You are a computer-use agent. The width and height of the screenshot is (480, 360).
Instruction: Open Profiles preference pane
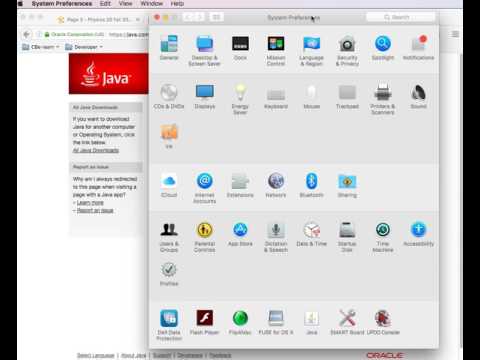[169, 274]
